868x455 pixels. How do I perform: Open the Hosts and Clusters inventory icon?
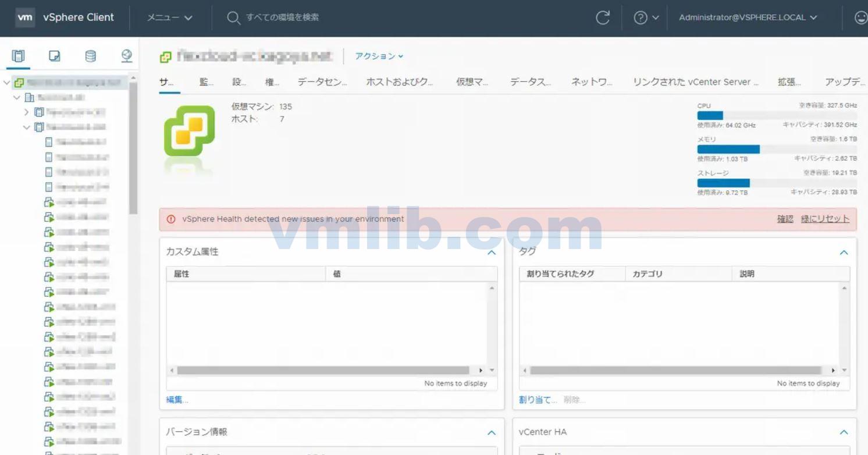(18, 56)
